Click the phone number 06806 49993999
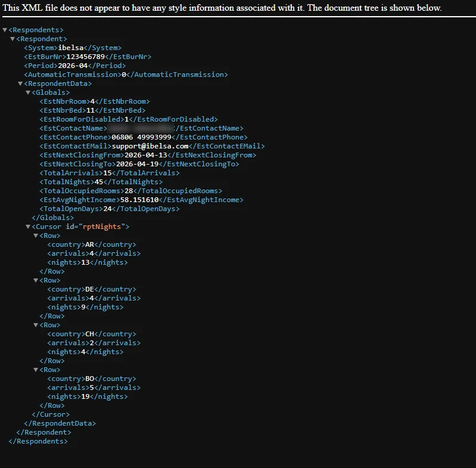Screen dimensions: 476x468 coord(141,137)
